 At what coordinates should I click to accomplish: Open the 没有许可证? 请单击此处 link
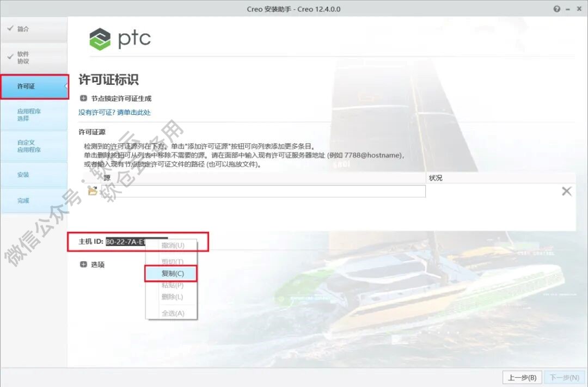(114, 113)
